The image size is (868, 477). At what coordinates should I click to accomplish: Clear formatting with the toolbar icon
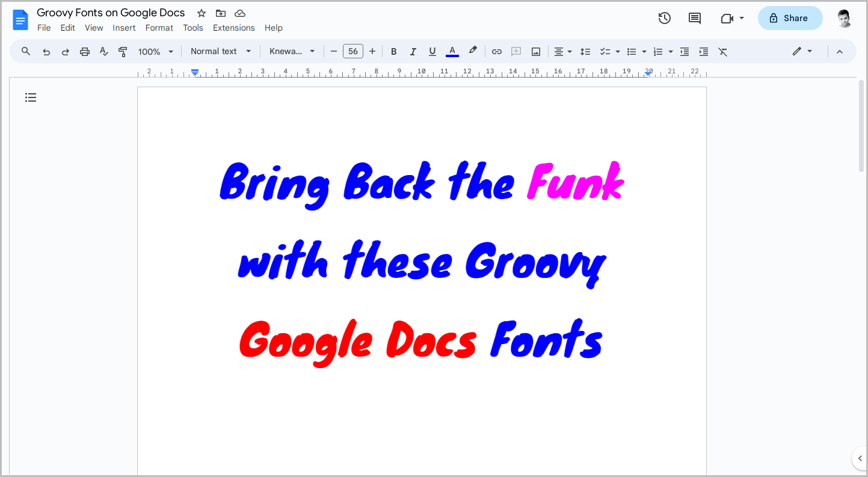(x=722, y=51)
